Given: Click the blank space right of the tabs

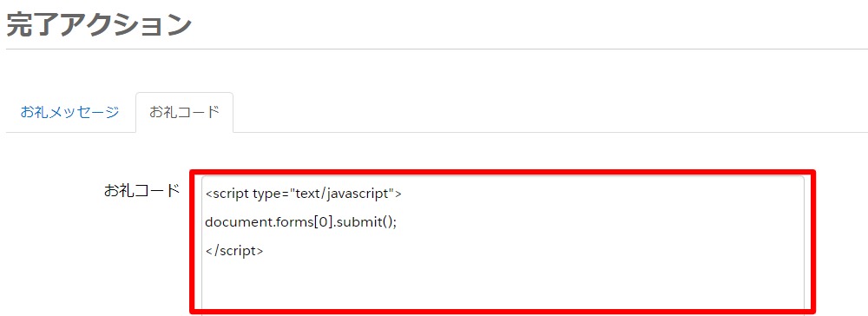Looking at the screenshot, I should [550, 112].
